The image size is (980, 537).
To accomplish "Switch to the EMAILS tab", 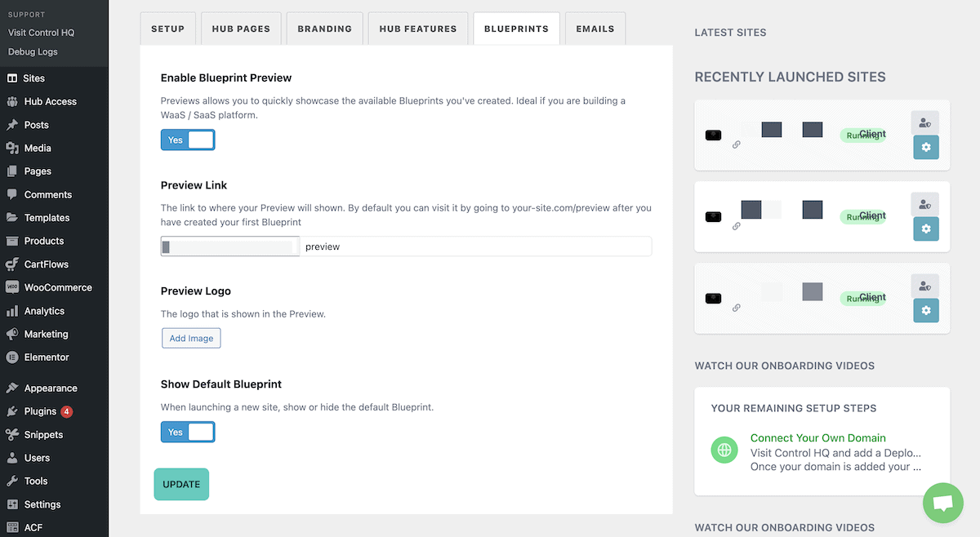I will click(595, 29).
